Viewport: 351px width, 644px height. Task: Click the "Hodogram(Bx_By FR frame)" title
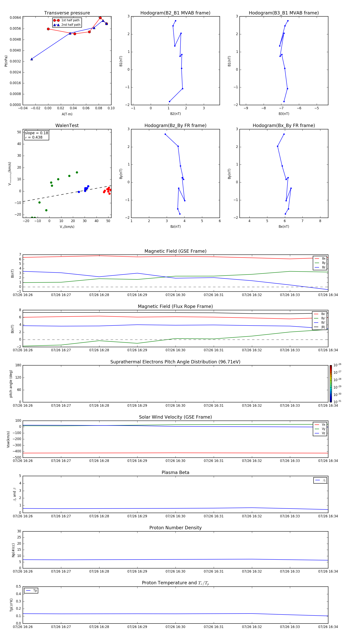tap(284, 125)
